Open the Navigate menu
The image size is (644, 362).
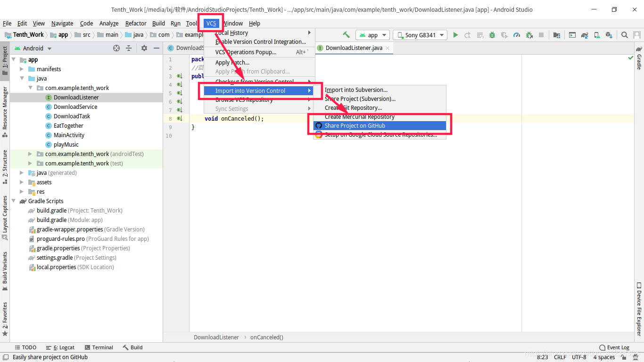(x=62, y=23)
